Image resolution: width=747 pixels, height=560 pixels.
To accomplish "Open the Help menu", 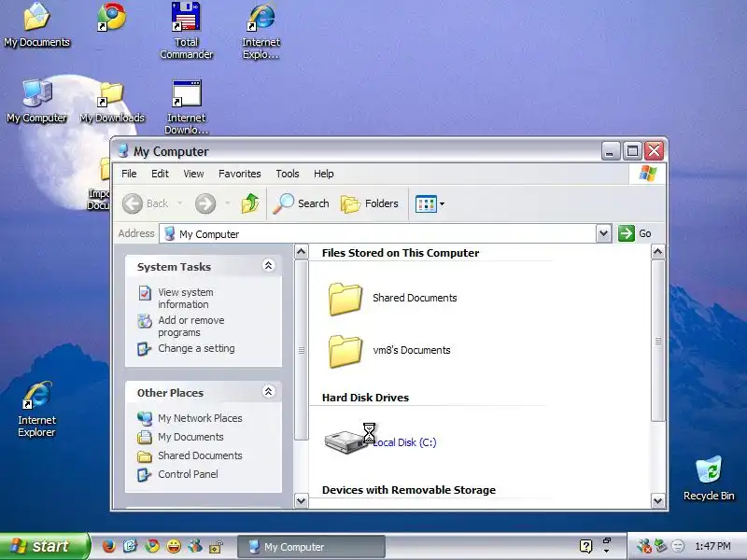I will [323, 174].
